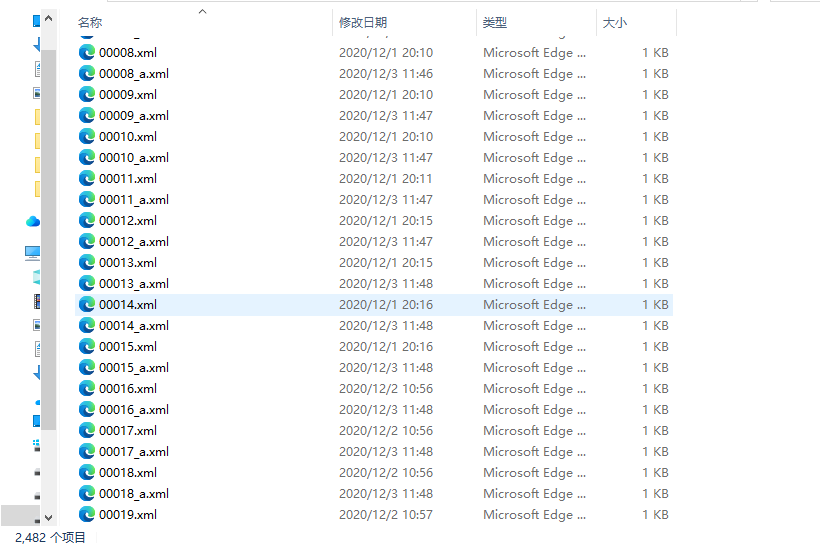Click the Edge icon beside 00015_a.xml
Viewport: 820px width, 550px height.
click(87, 368)
